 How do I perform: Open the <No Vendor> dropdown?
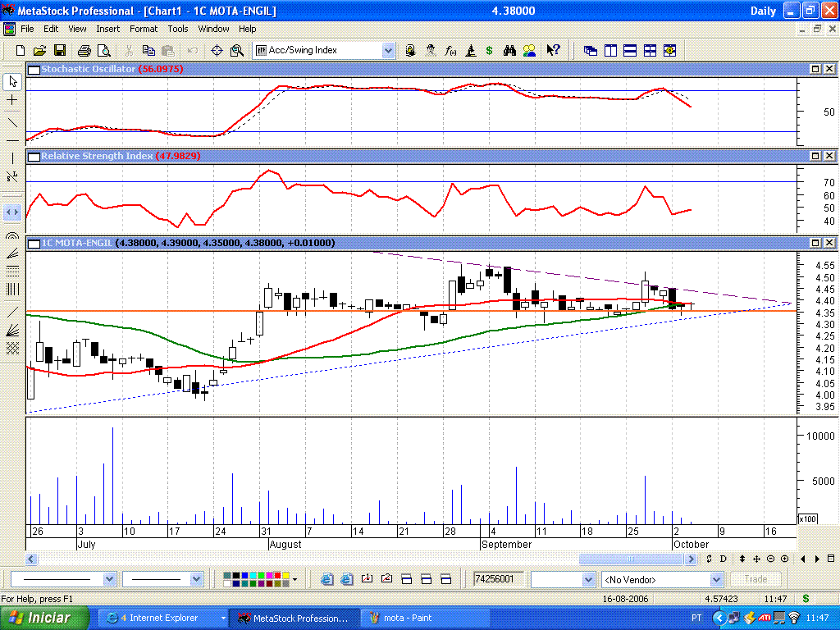[x=716, y=579]
